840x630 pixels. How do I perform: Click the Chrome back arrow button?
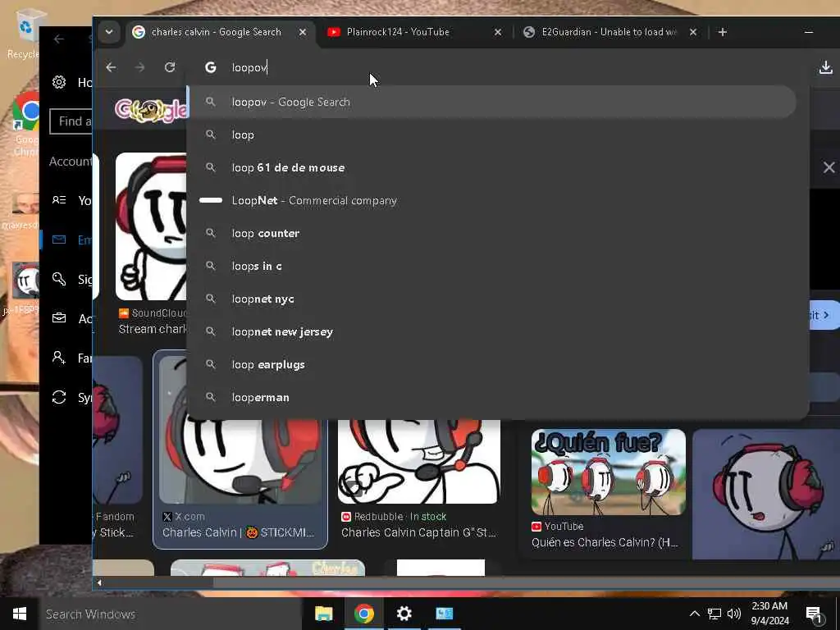(111, 67)
